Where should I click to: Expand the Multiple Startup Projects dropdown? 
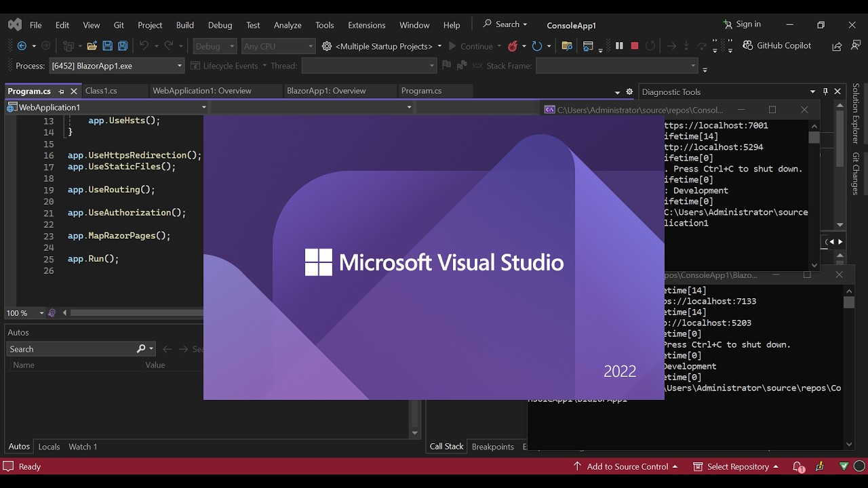click(x=439, y=46)
